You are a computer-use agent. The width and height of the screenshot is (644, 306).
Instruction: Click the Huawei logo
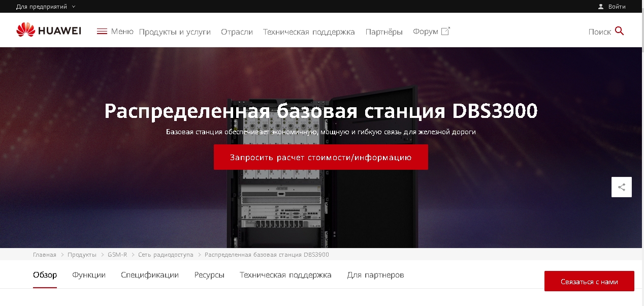coord(49,31)
